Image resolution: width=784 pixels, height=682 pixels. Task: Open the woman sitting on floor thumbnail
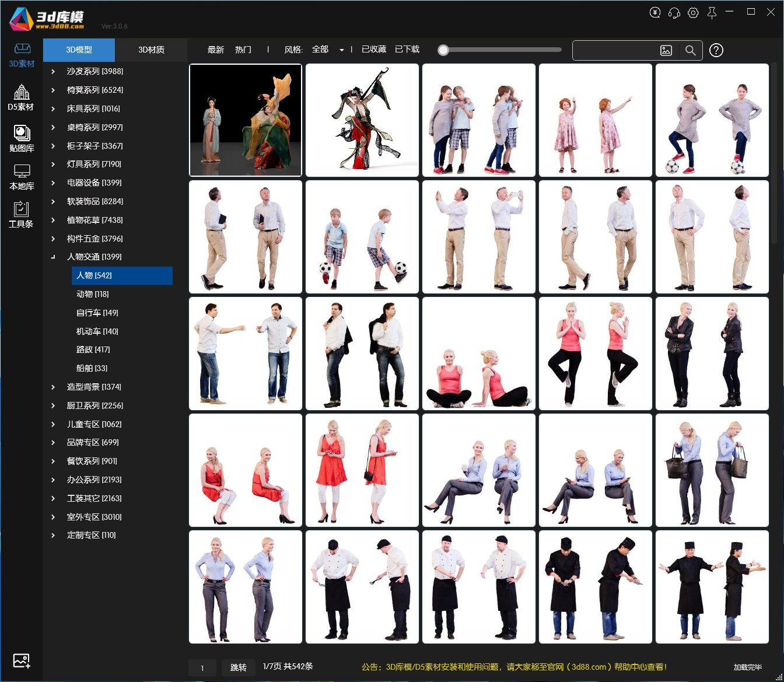coord(479,354)
